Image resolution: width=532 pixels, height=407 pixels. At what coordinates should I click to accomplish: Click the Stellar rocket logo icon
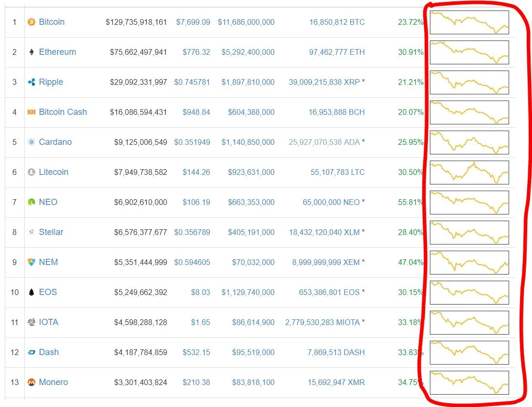(x=31, y=232)
